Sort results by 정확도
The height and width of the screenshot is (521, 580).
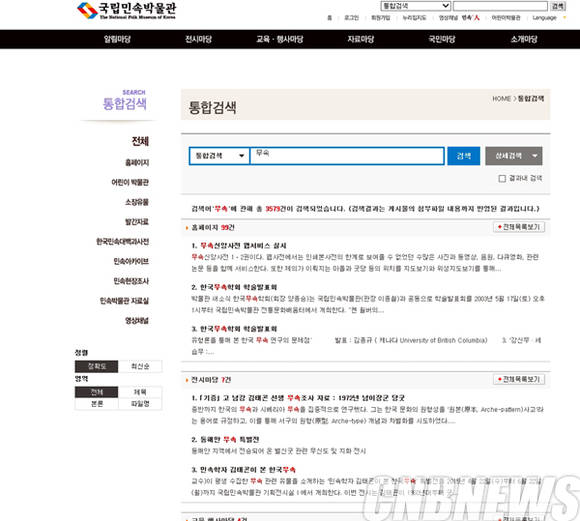(97, 366)
